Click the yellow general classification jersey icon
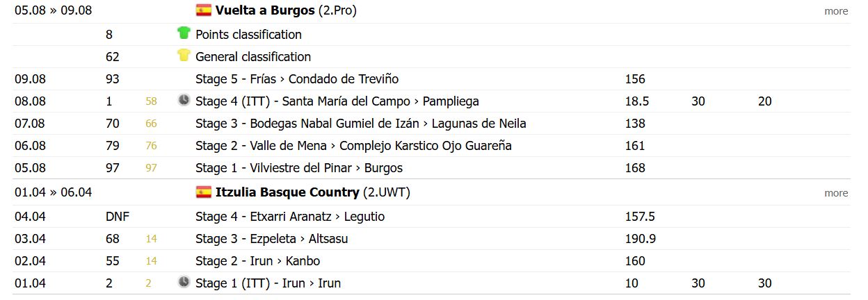This screenshot has width=868, height=300. pyautogui.click(x=184, y=56)
